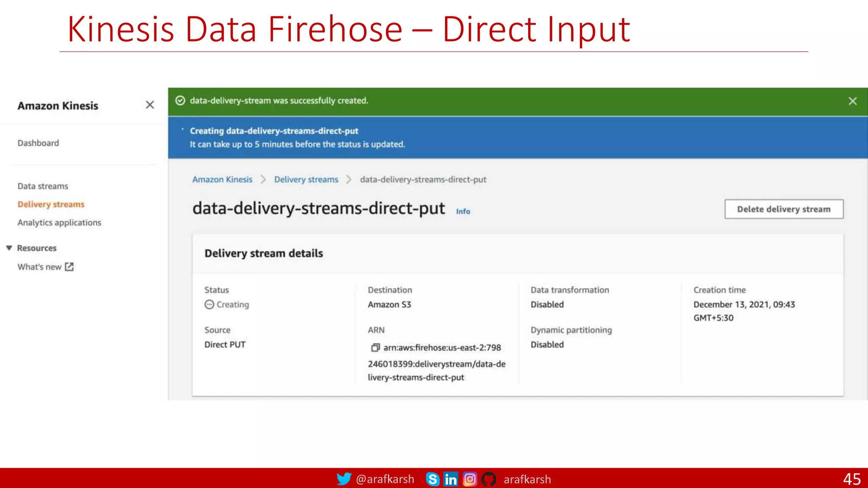
Task: Click the Skype icon in footer
Action: pyautogui.click(x=432, y=479)
